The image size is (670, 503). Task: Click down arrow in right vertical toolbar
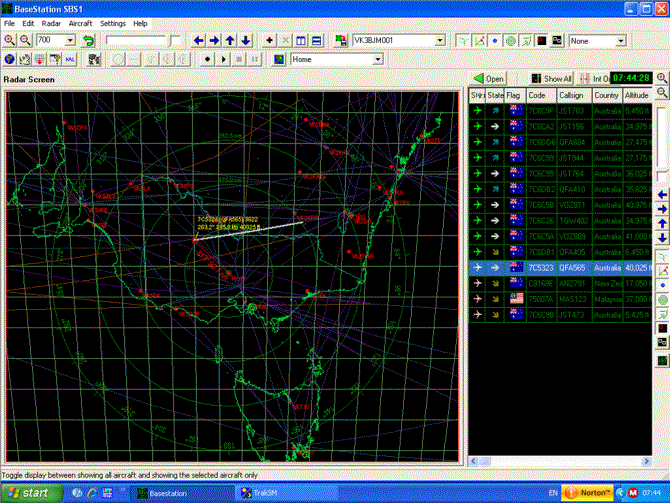pyautogui.click(x=662, y=238)
